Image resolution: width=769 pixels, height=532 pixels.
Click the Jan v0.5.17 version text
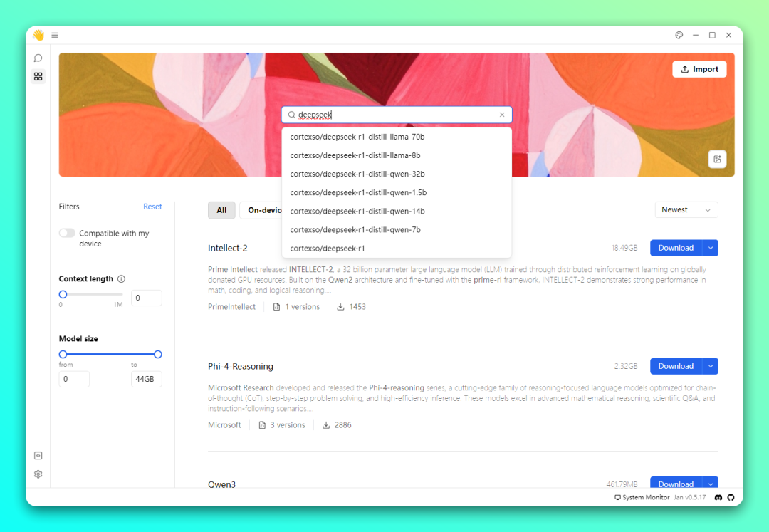pos(689,497)
